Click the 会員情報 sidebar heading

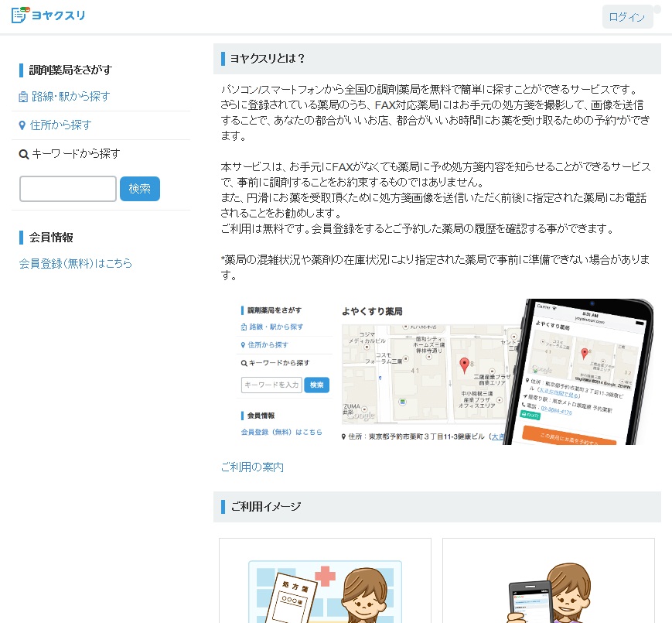(x=51, y=238)
